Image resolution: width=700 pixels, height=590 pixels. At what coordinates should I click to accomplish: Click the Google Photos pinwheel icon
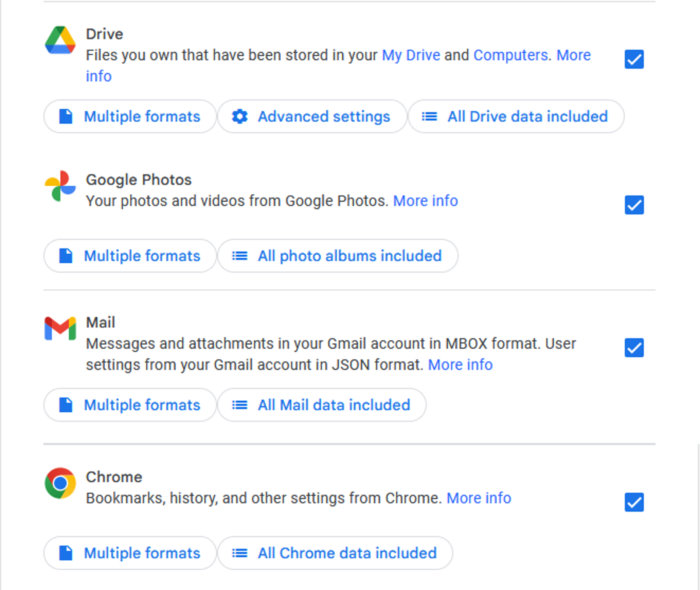click(60, 186)
